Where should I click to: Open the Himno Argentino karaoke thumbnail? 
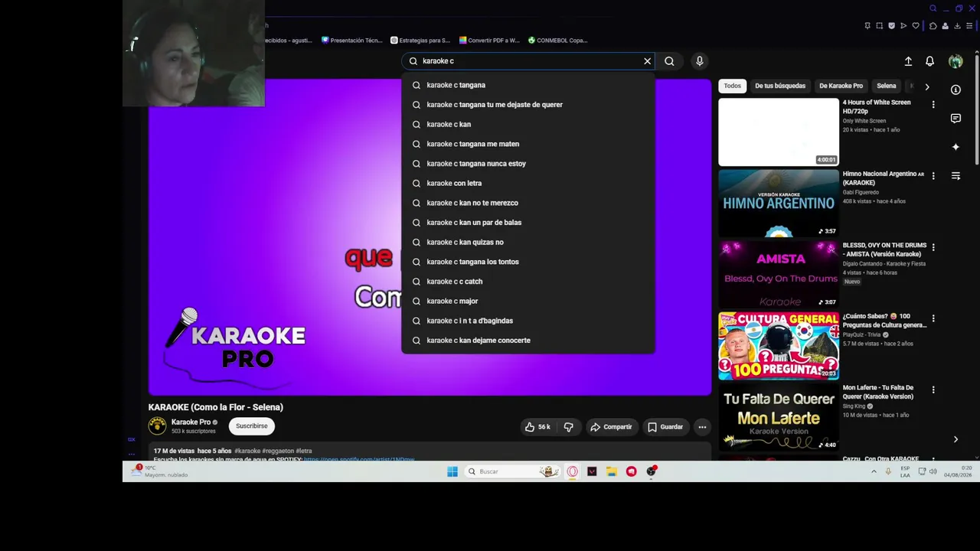(779, 204)
